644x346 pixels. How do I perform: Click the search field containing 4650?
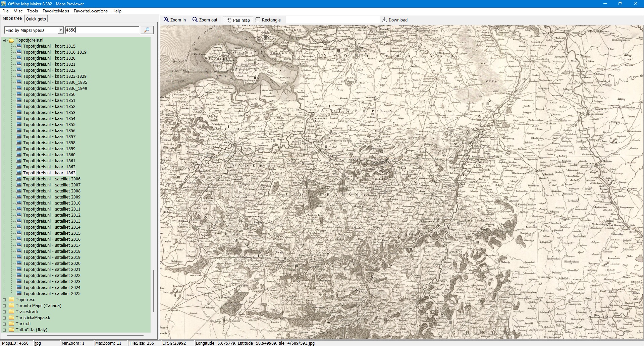click(x=102, y=30)
